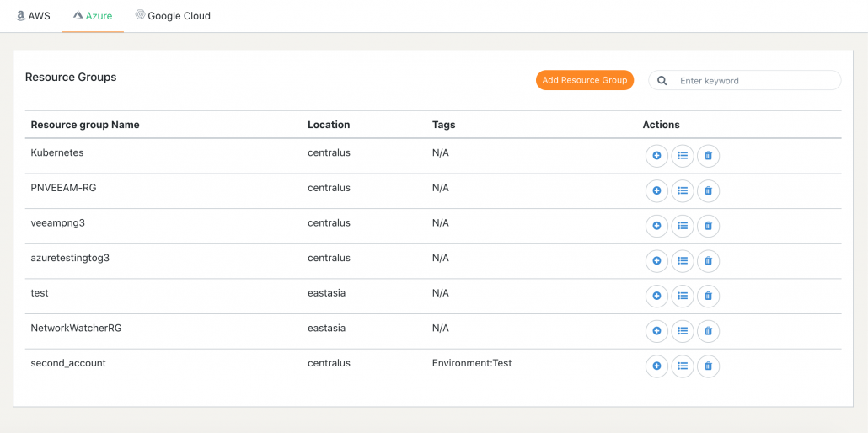Open the Google Cloud tab
The height and width of the screenshot is (433, 868).
[173, 15]
